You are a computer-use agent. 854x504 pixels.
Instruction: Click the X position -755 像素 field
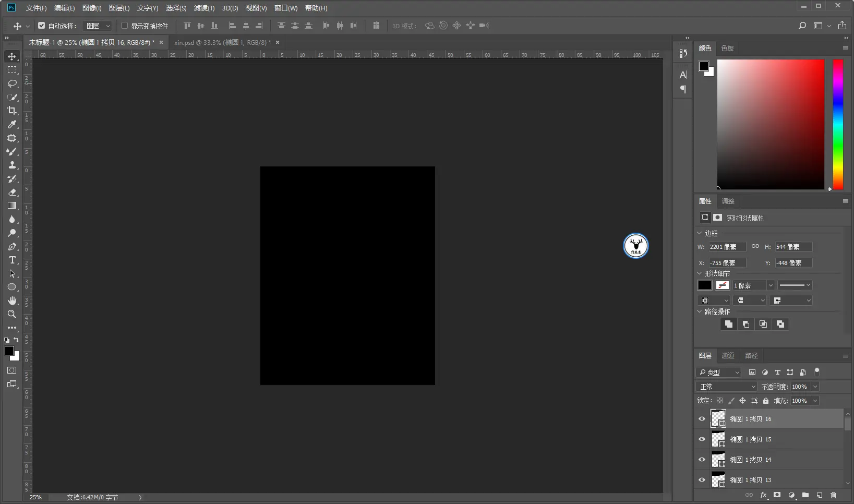click(x=727, y=263)
